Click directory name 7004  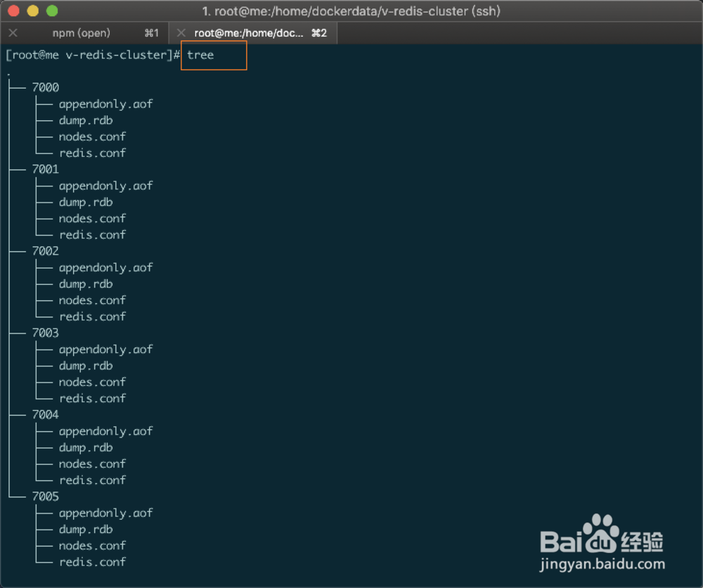(45, 414)
